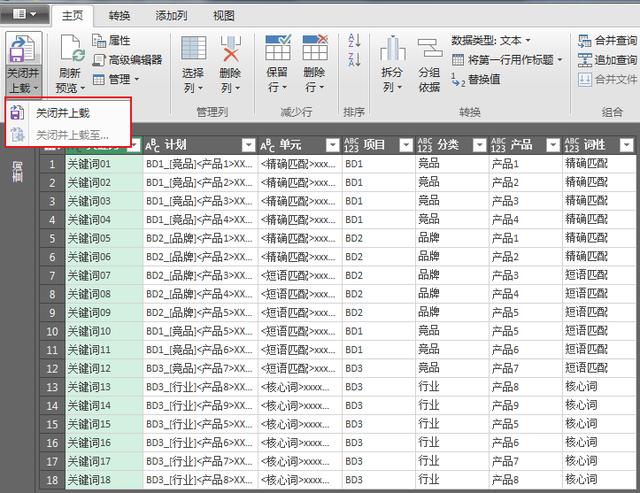
Task: Select the 核心词 cell in row 17
Action: point(599,462)
